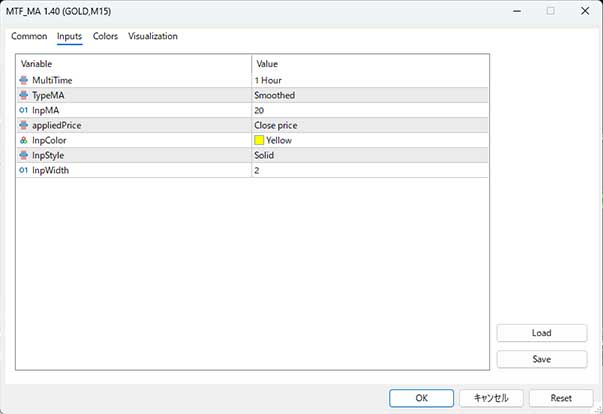Click the Value column header
The image size is (603, 414).
coord(370,64)
